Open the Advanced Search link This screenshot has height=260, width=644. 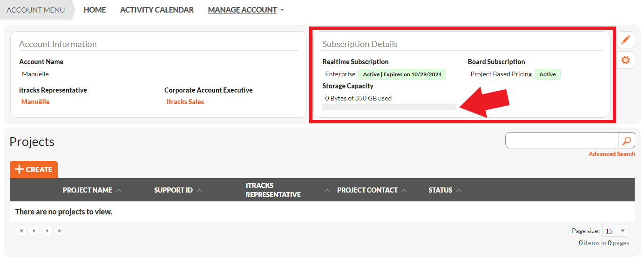click(612, 154)
